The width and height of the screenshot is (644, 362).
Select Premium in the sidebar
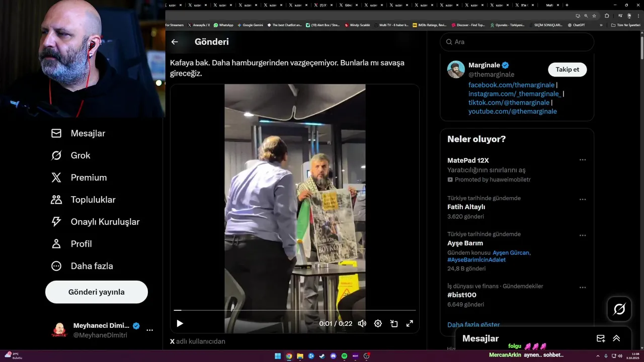[79, 177]
